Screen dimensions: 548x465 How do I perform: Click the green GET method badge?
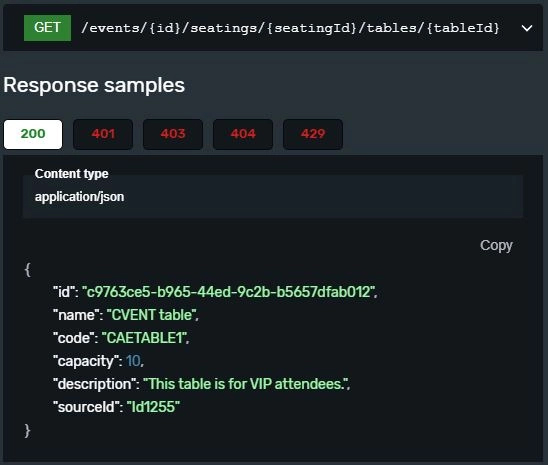(x=47, y=28)
